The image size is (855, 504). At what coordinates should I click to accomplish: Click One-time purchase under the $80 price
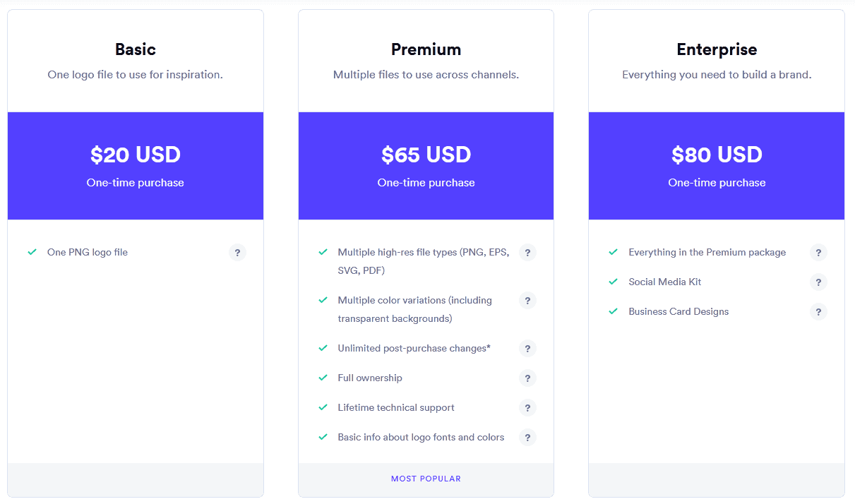pyautogui.click(x=717, y=182)
